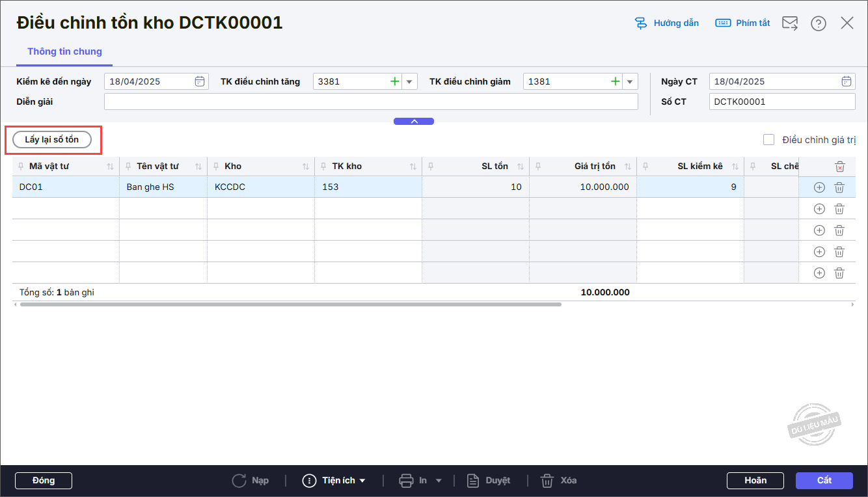This screenshot has height=497, width=868.
Task: Add new account with TK điều chỉnh tăng plus
Action: 394,81
